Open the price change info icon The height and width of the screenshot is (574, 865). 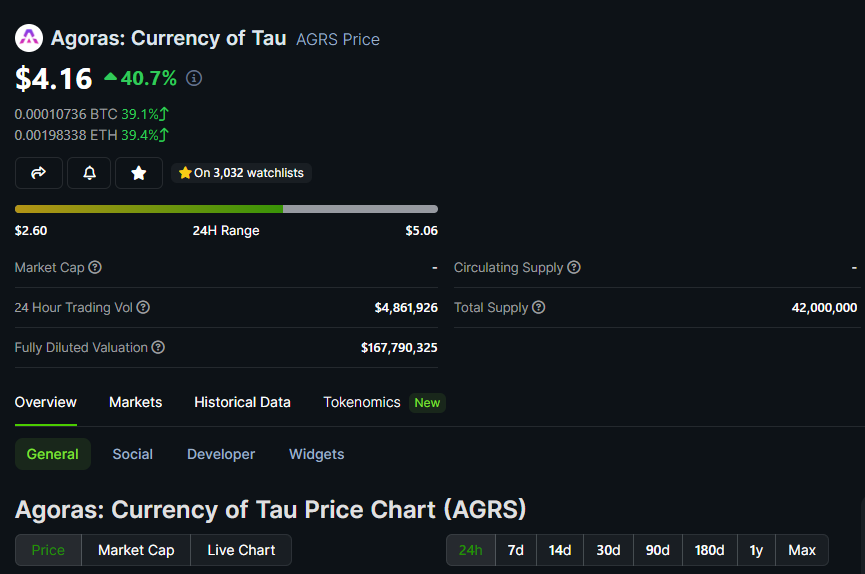(x=194, y=78)
